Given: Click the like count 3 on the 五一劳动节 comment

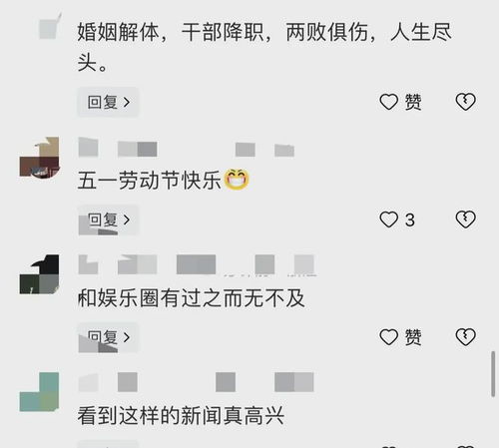Looking at the screenshot, I should point(410,220).
